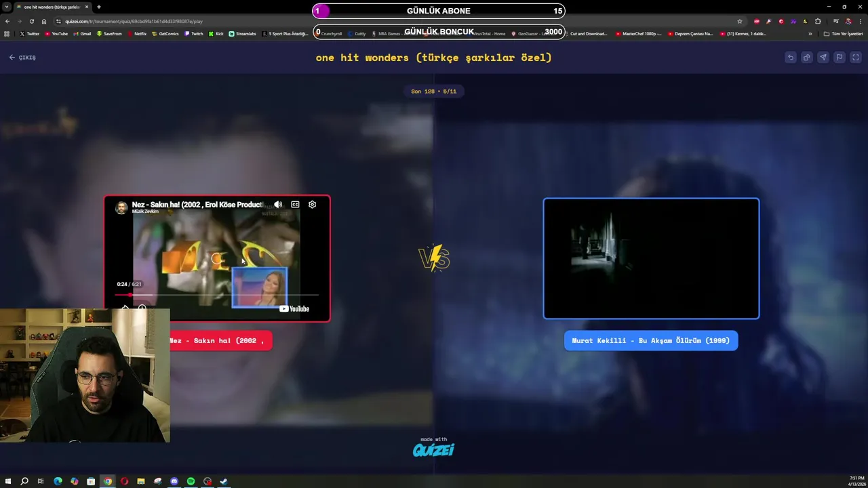This screenshot has height=488, width=868.
Task: Toggle closed captions on the video
Action: pos(295,205)
